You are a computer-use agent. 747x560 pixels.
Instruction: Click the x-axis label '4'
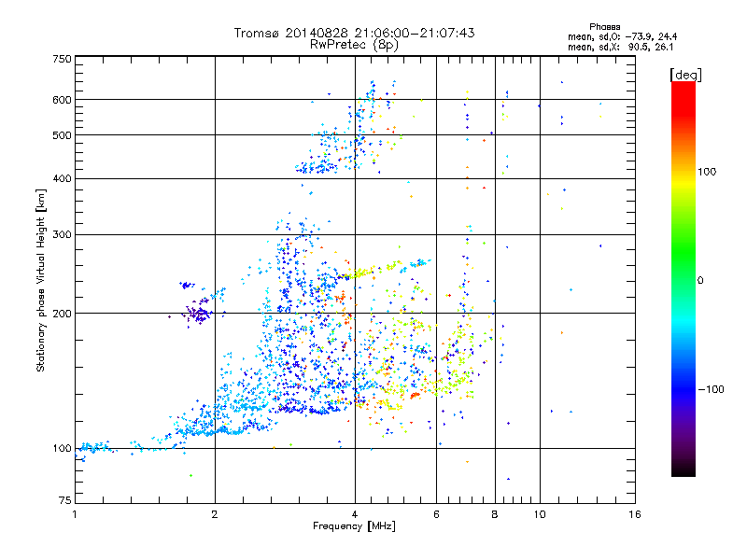point(355,514)
